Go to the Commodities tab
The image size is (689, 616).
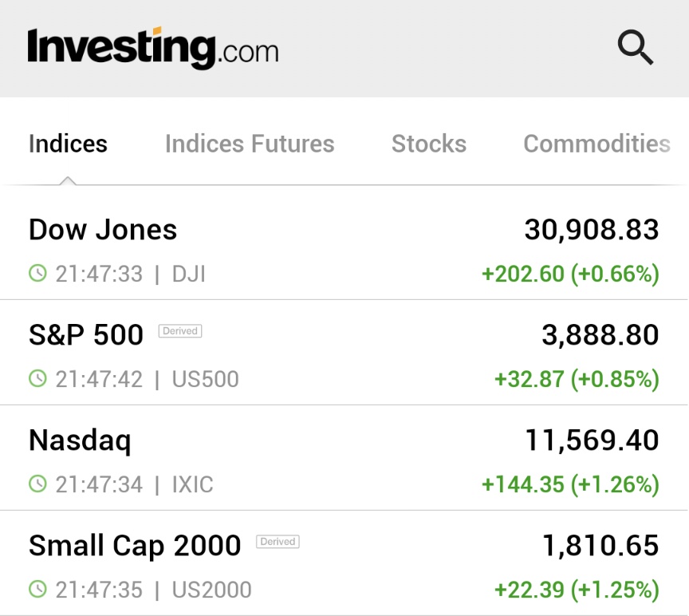pos(596,144)
